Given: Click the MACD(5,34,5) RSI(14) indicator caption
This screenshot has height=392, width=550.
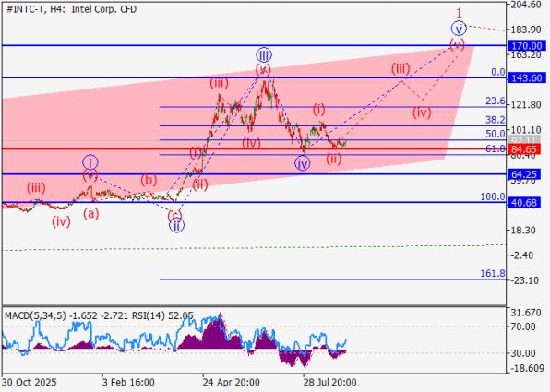Looking at the screenshot, I should pyautogui.click(x=100, y=315).
